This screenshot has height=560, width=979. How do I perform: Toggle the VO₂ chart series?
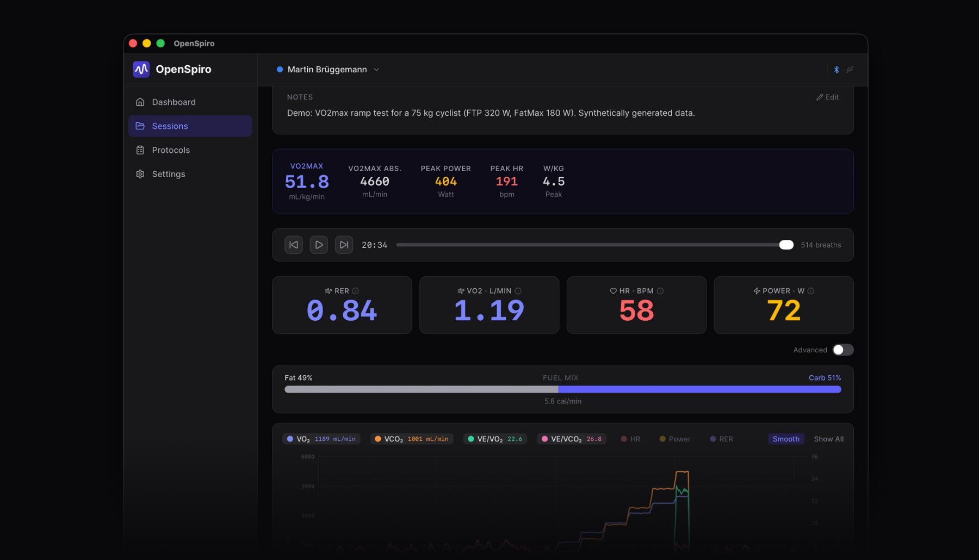(321, 439)
